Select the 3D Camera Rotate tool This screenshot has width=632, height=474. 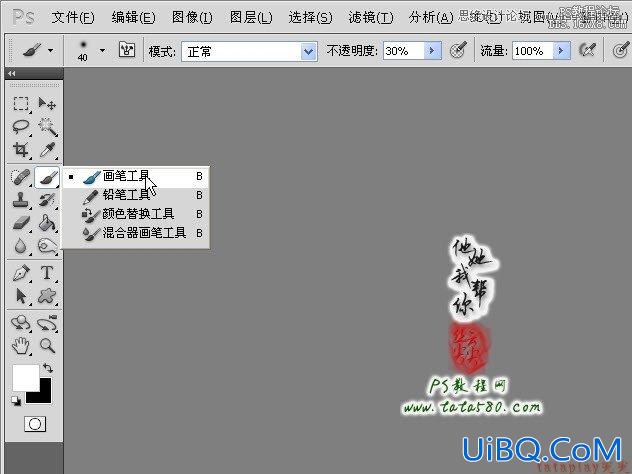pyautogui.click(x=47, y=322)
